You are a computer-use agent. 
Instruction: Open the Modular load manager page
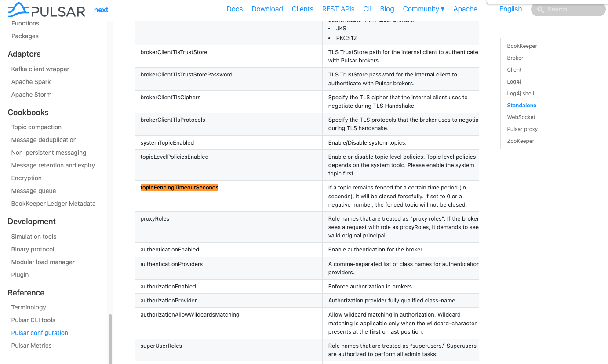[x=43, y=262]
